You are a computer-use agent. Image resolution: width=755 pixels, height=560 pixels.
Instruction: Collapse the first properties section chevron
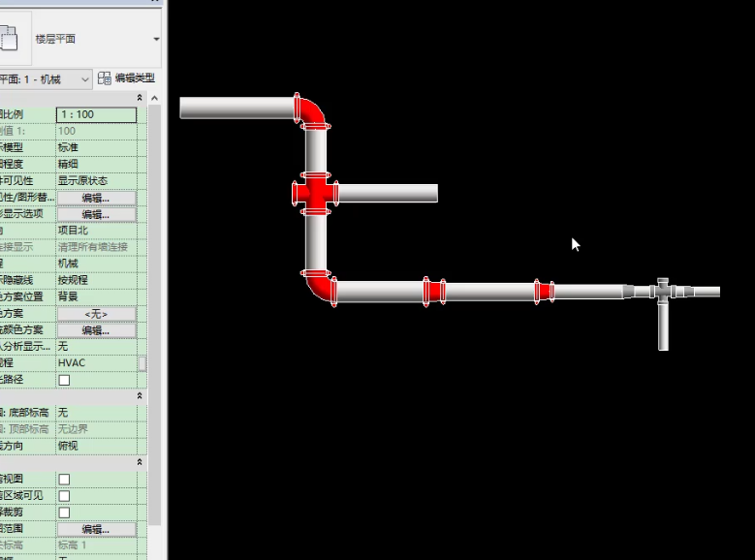point(140,98)
